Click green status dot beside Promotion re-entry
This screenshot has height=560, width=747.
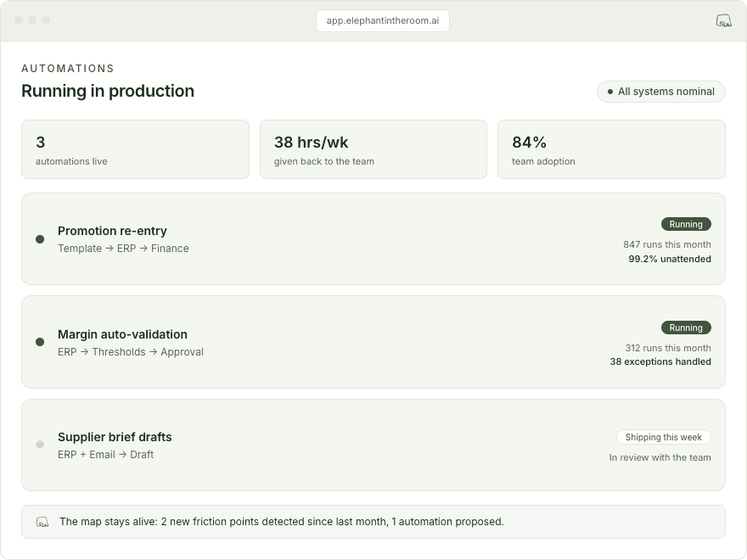click(x=40, y=239)
